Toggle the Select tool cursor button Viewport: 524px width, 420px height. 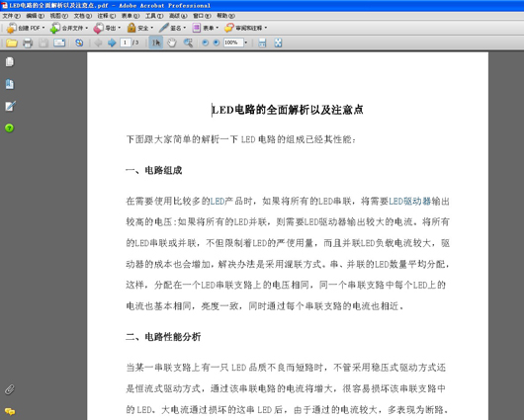click(156, 42)
